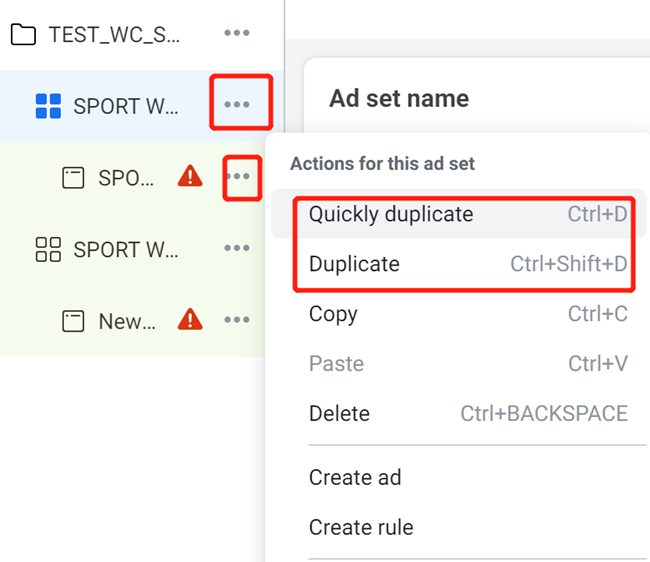Click the ad icon beside the SPO item

click(x=73, y=178)
